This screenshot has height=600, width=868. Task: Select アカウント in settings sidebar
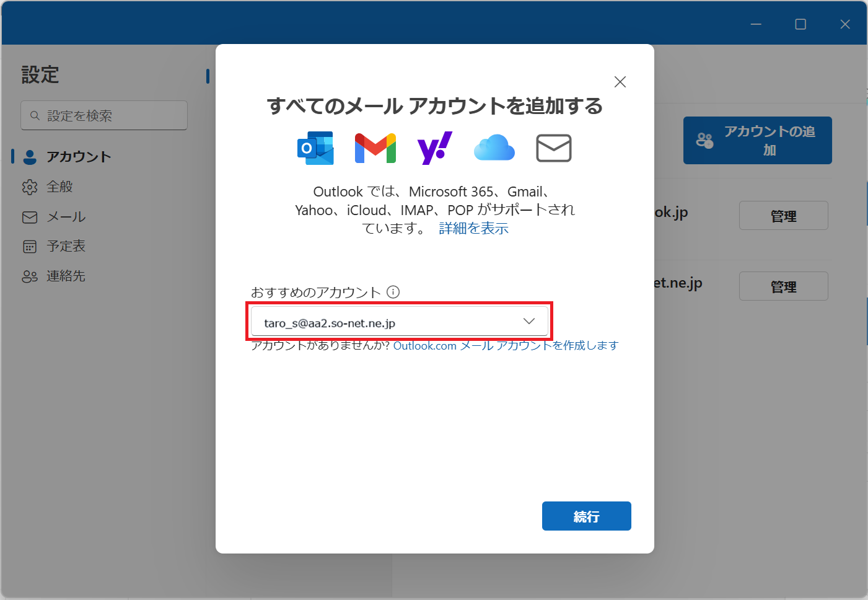[79, 157]
